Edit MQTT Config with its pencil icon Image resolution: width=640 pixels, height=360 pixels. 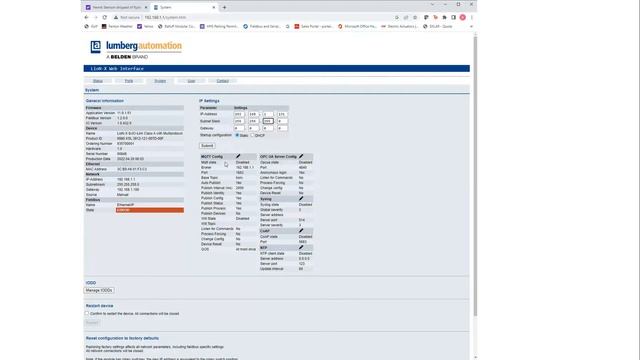tap(238, 156)
